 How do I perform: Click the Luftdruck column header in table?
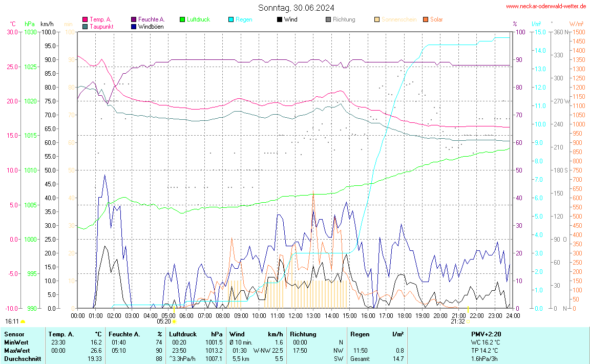183,334
